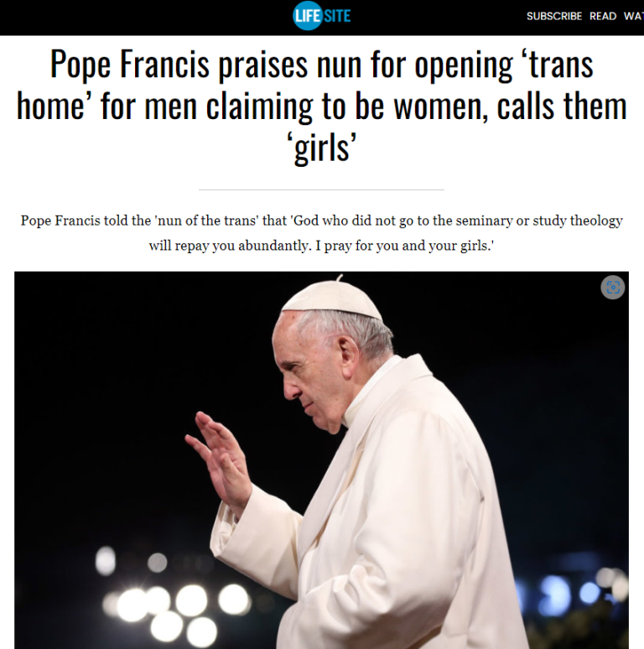This screenshot has width=644, height=649.
Task: Select the Pope Francis article photo
Action: pos(322,460)
